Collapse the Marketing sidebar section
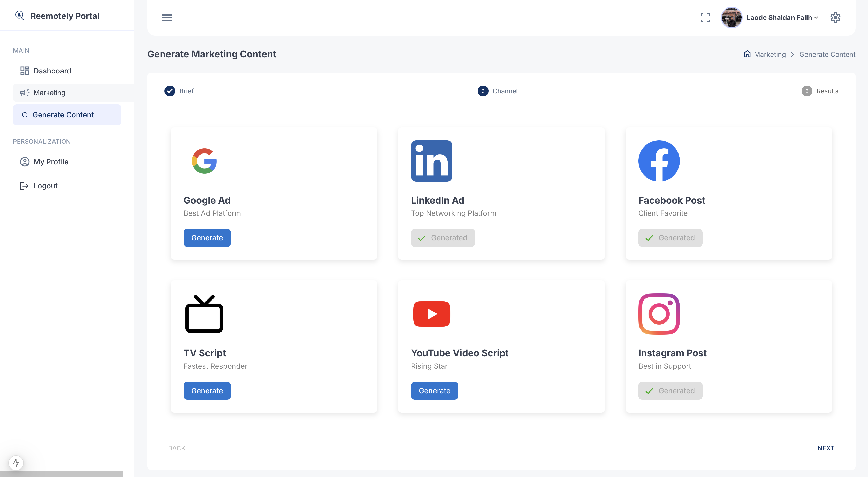The width and height of the screenshot is (868, 477). click(49, 93)
